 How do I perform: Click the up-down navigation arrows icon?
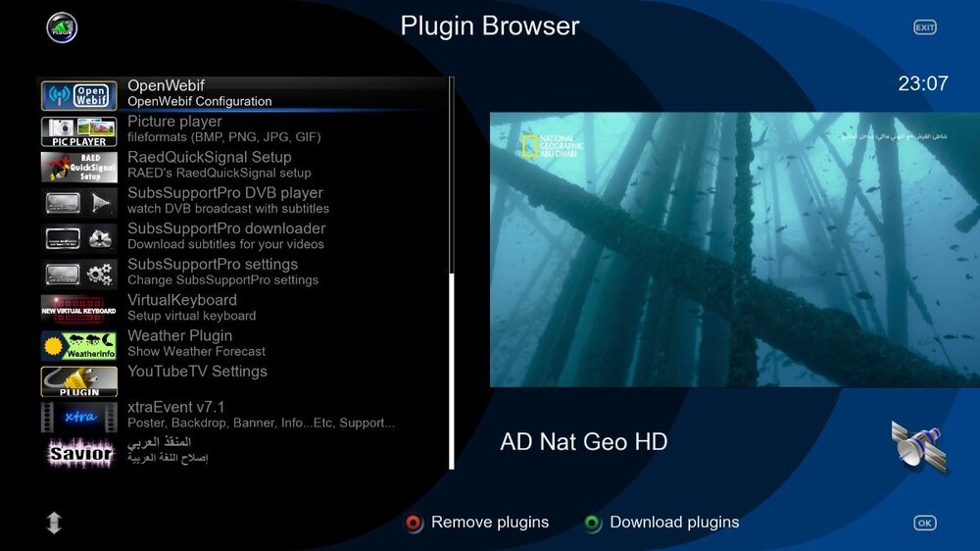point(54,523)
